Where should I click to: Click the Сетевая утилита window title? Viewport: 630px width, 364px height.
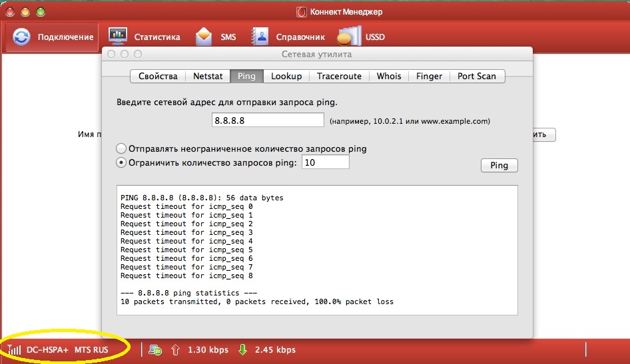pos(316,54)
